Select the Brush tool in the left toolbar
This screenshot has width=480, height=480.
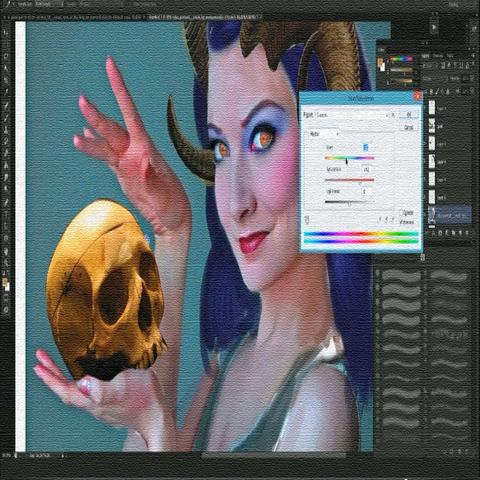coord(6,117)
